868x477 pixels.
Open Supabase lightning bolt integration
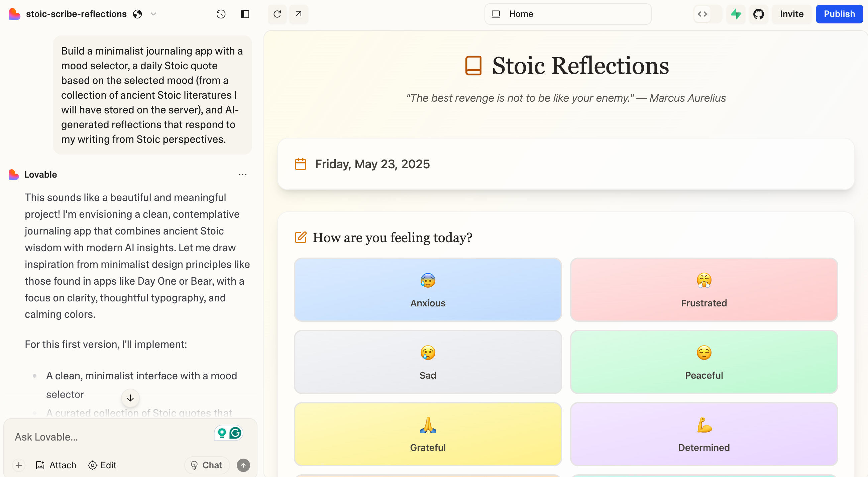tap(736, 14)
